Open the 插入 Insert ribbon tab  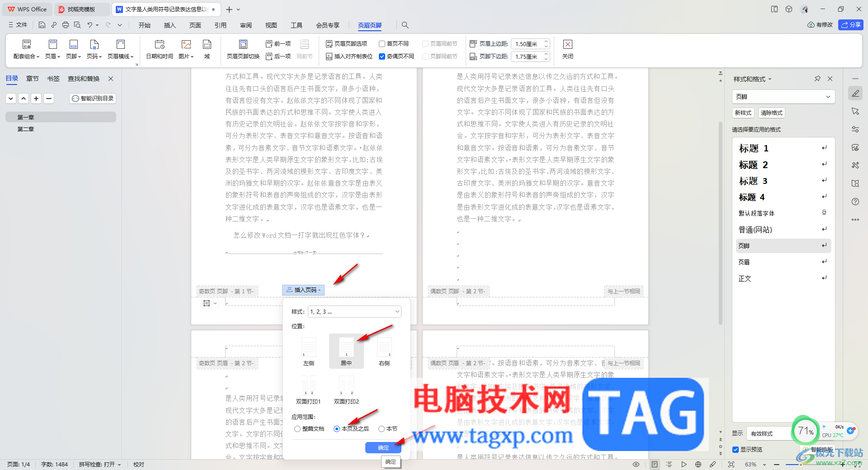tap(170, 25)
